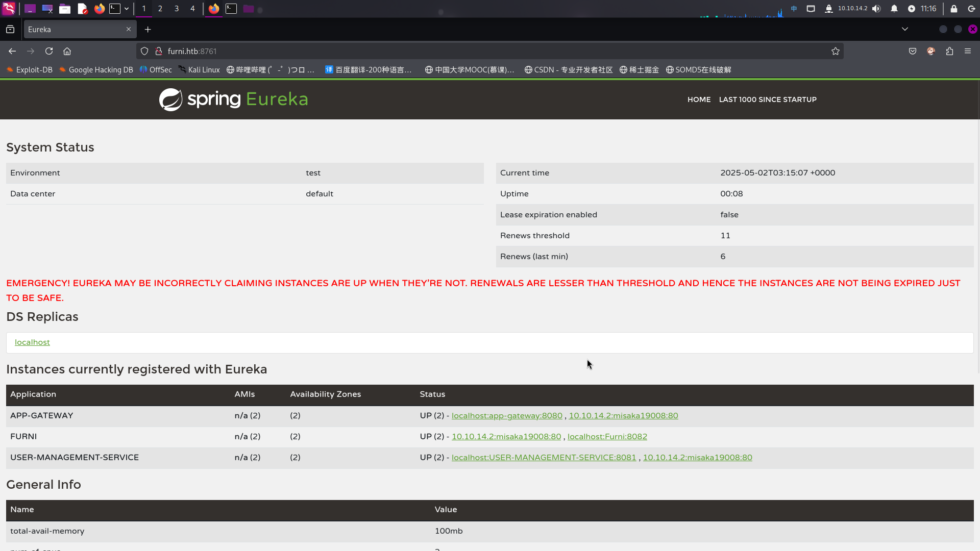Click the Firefox View icon
980x551 pixels.
pos(10,30)
